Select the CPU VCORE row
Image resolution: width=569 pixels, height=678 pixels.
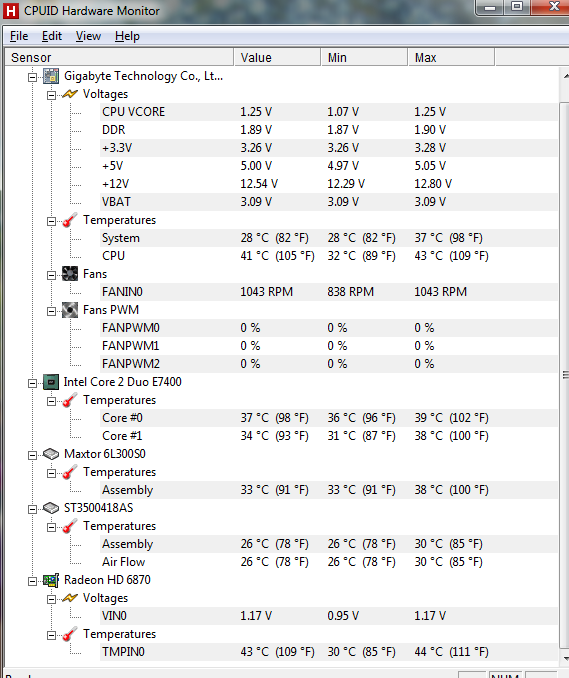281,112
